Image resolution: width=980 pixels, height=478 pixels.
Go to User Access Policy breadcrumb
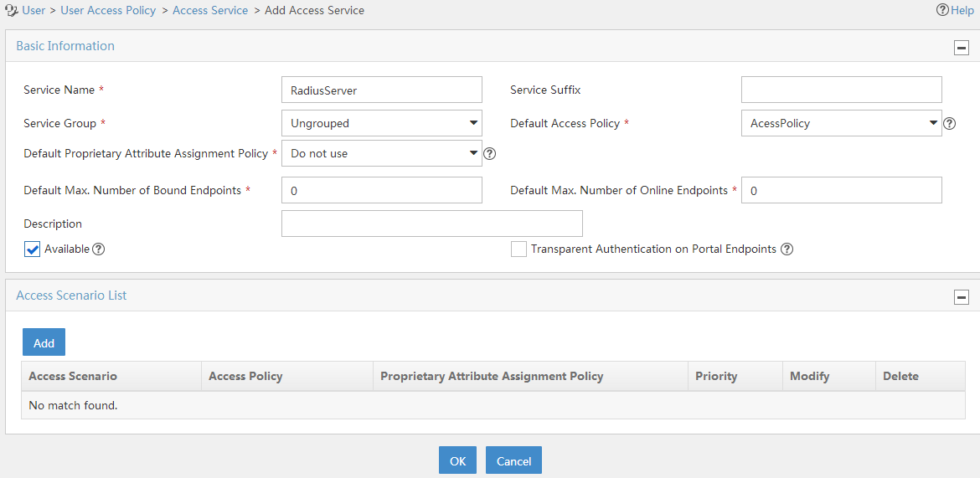pos(108,10)
